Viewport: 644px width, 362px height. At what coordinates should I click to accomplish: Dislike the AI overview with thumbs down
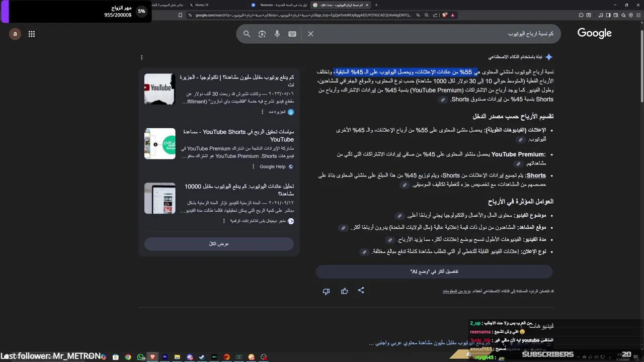click(x=326, y=291)
